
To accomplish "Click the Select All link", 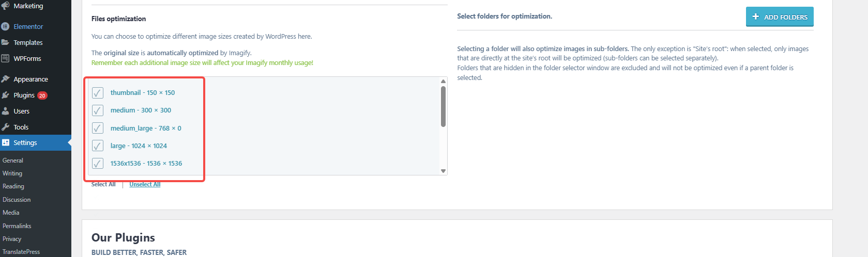I will (103, 185).
